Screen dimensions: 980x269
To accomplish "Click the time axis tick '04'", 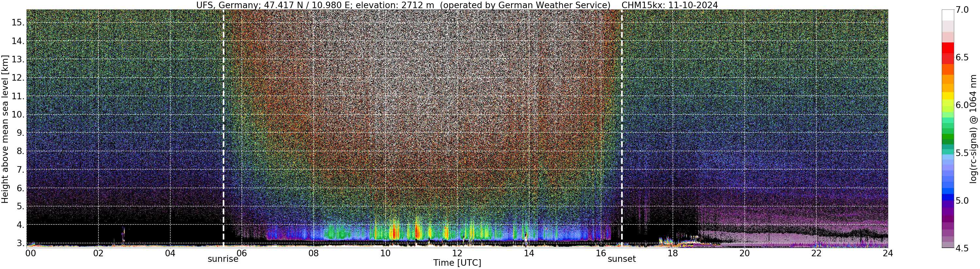I will click(x=170, y=253).
